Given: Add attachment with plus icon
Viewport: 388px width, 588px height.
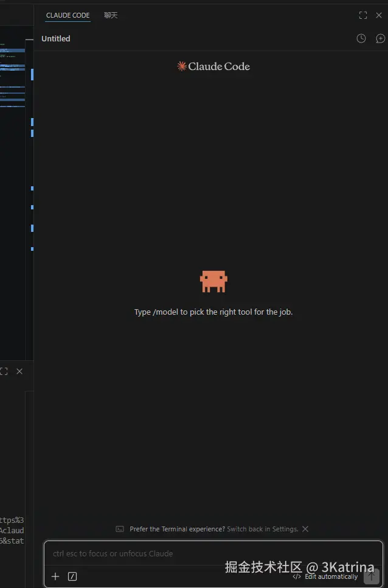Looking at the screenshot, I should point(55,576).
